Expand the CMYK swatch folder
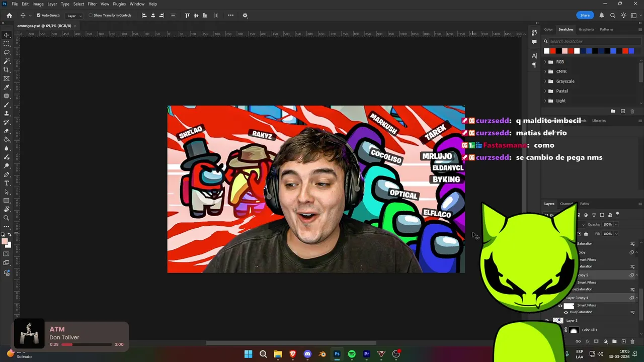Screen dimensions: 644x362 pos(545,71)
